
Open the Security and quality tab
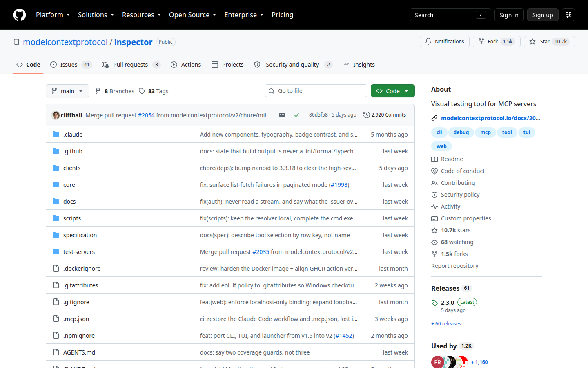293,65
